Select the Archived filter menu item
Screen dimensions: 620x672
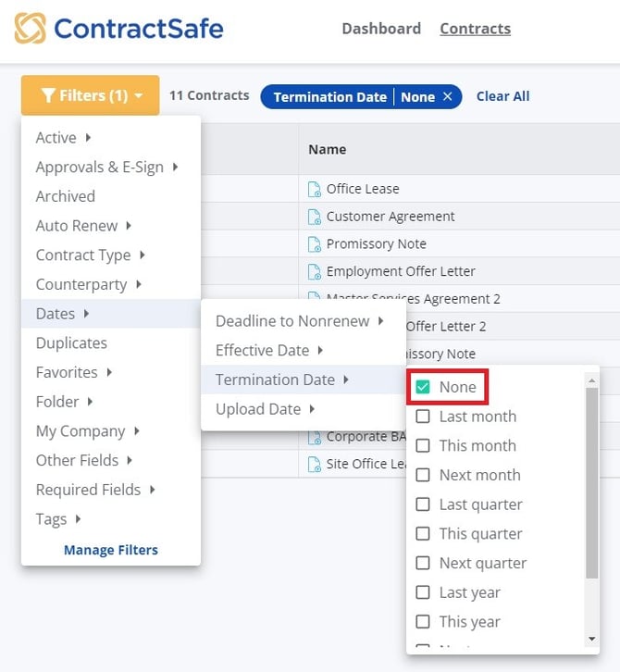[x=66, y=196]
